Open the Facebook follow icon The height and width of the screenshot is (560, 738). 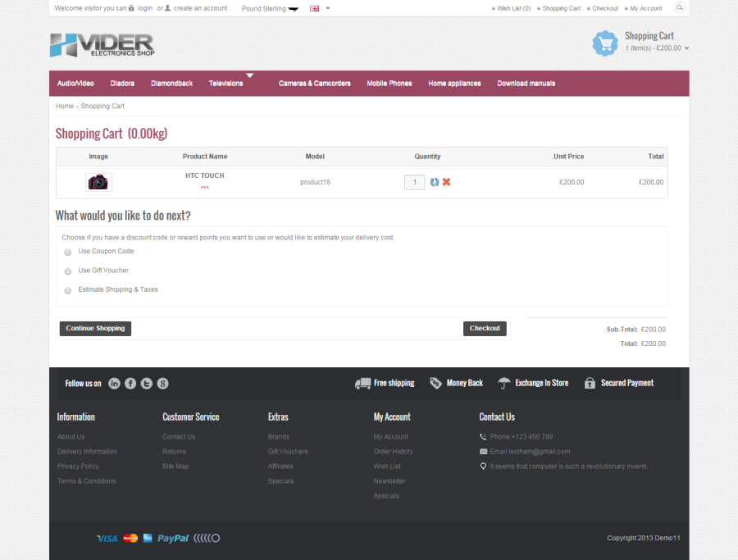click(130, 384)
